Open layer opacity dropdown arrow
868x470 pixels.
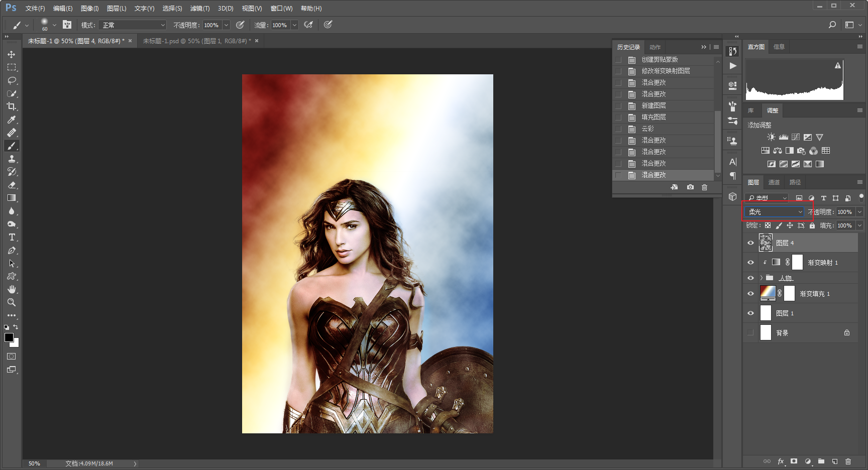coord(859,212)
